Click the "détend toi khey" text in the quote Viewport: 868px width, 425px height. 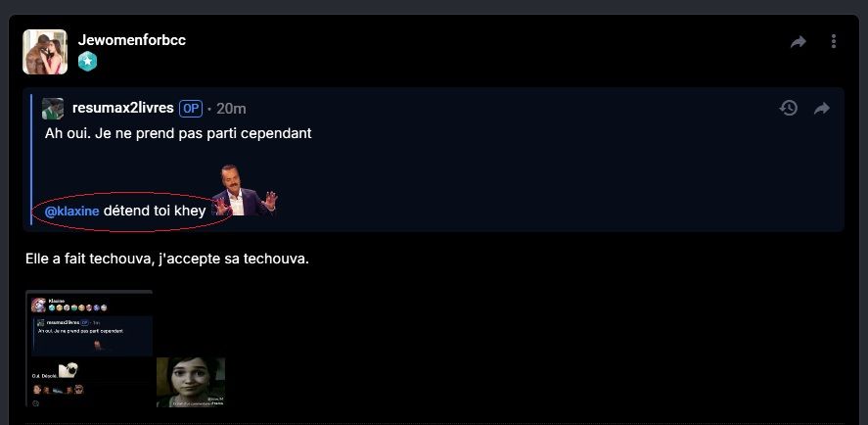point(155,212)
